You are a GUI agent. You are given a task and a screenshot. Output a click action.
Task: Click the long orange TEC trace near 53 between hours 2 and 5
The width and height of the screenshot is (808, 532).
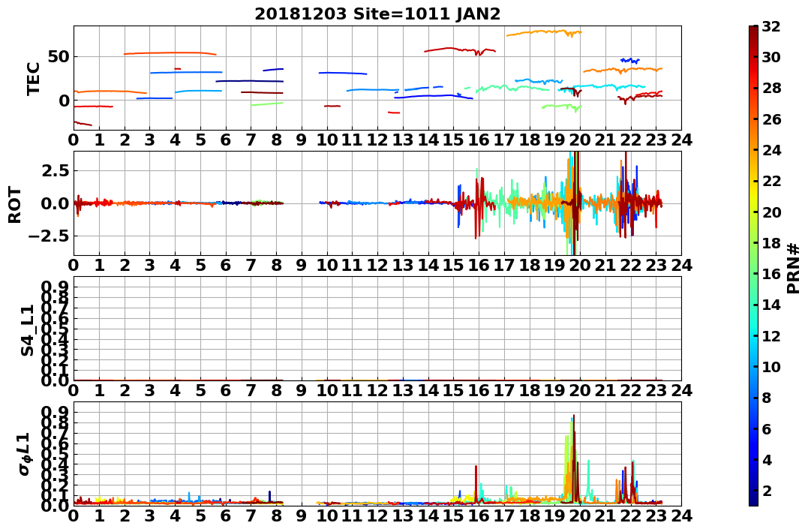170,53
